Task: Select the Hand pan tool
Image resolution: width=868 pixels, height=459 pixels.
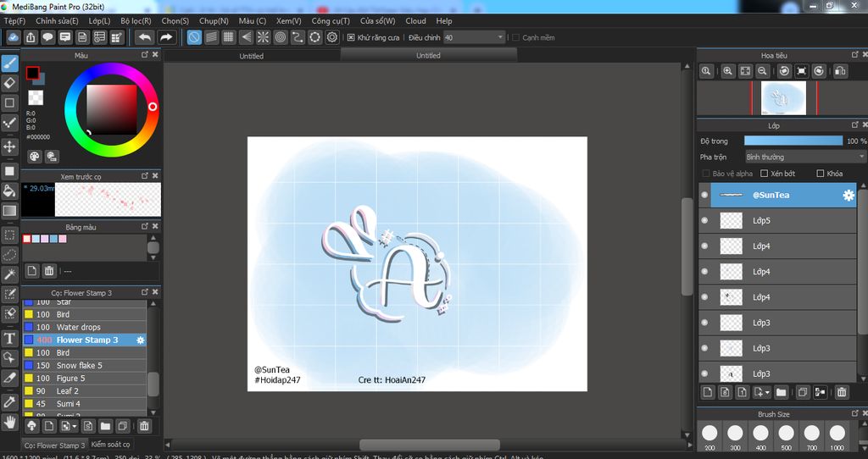Action: click(9, 423)
